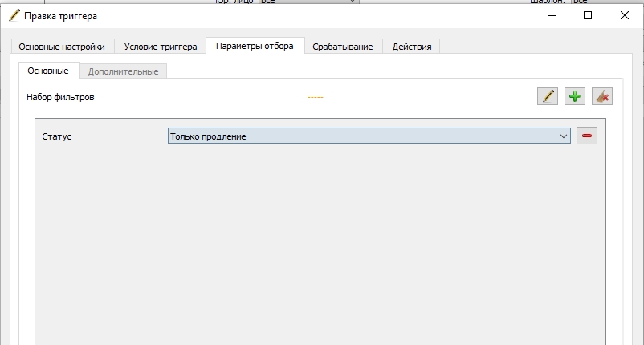Close the Правка триггера dialog
Image resolution: width=644 pixels, height=345 pixels.
tap(624, 15)
